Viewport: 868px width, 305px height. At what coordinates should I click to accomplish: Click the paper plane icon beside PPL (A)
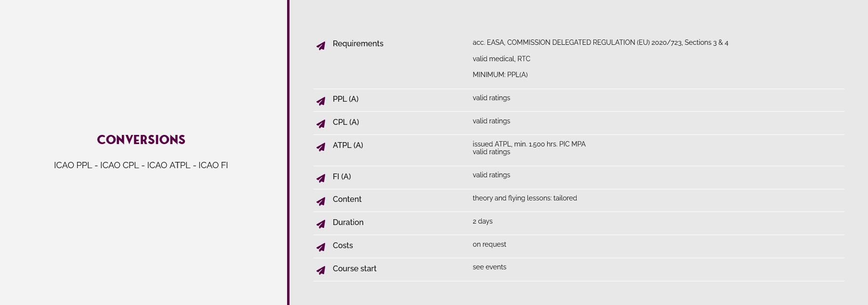pos(321,101)
